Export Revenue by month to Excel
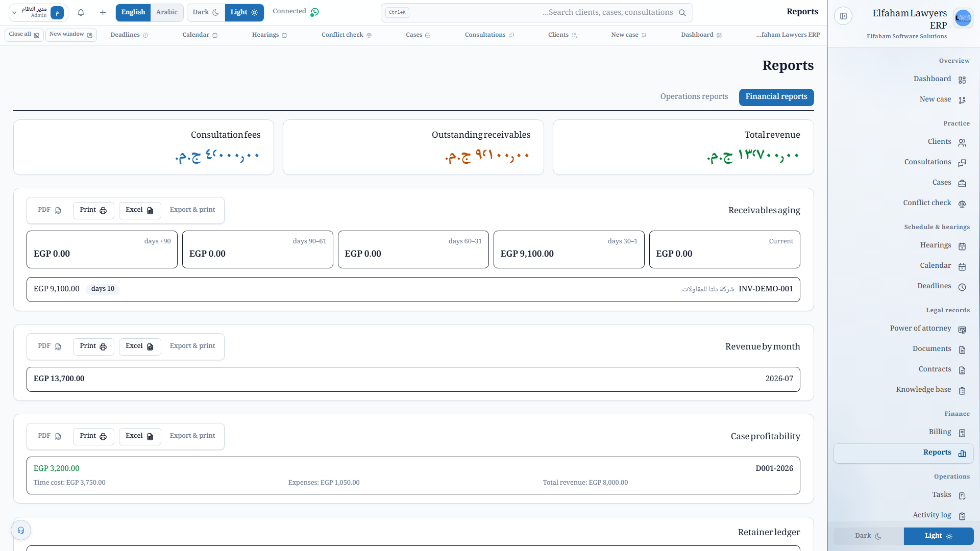The height and width of the screenshot is (551, 980). click(x=140, y=346)
